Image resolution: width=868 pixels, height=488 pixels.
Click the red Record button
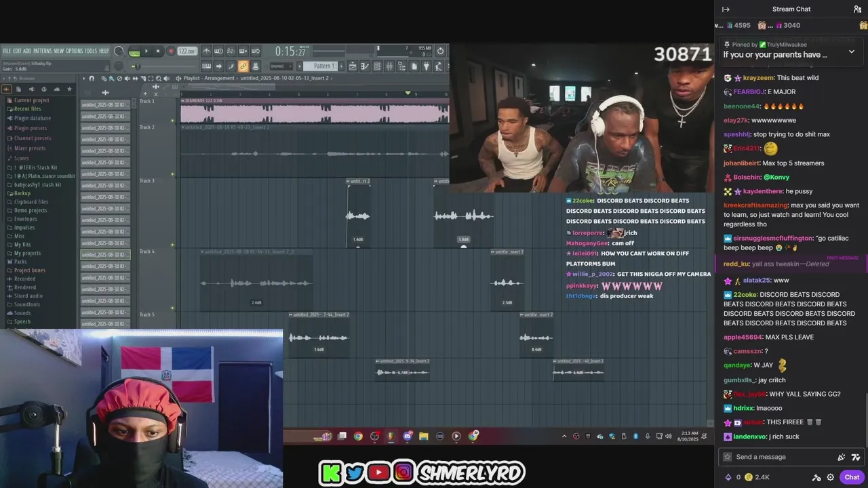tap(171, 51)
